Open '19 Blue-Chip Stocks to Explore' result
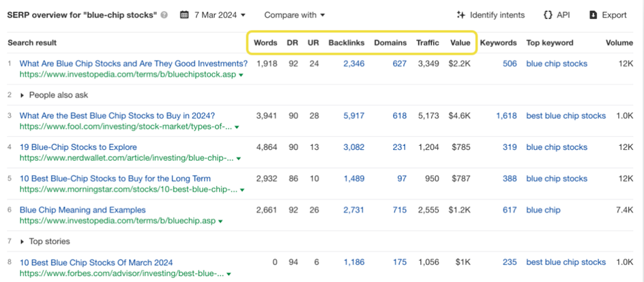 point(78,147)
